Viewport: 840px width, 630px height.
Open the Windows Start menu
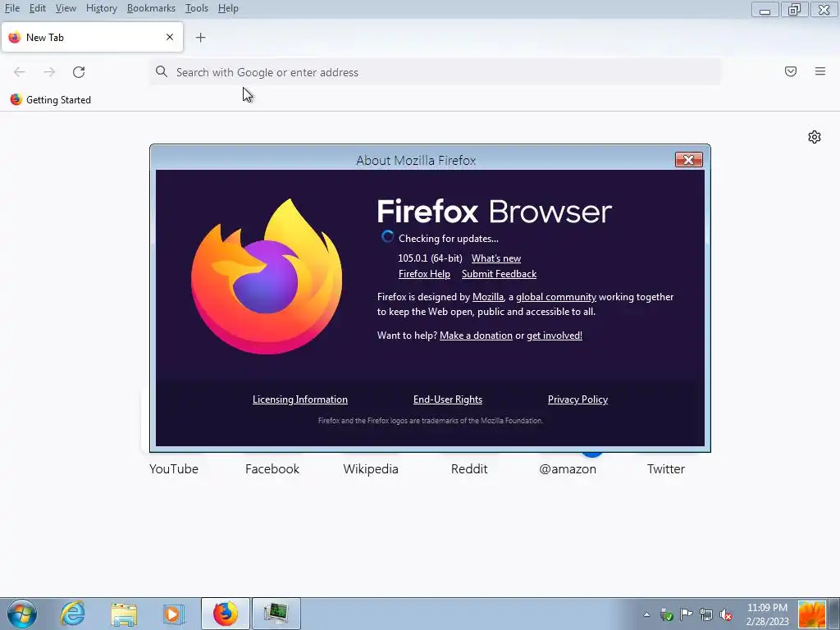point(22,614)
